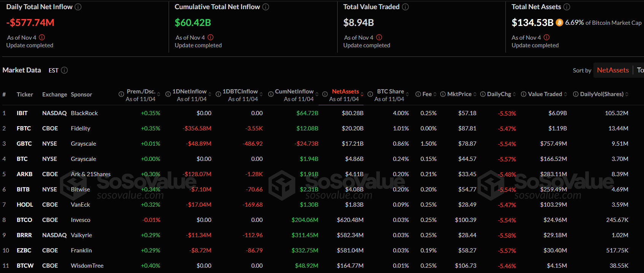This screenshot has width=644, height=273.
Task: Sort table by Prem./Dsc. arrows
Action: pyautogui.click(x=159, y=94)
